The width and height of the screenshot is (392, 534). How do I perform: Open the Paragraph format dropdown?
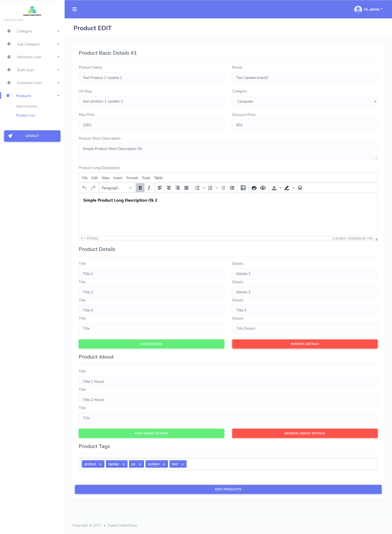point(116,188)
